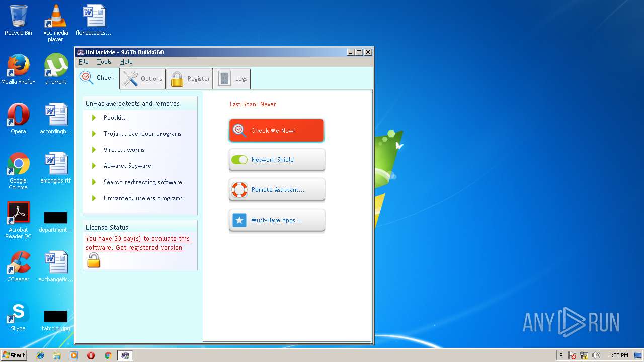644x362 pixels.
Task: Open the File menu
Action: (x=84, y=62)
